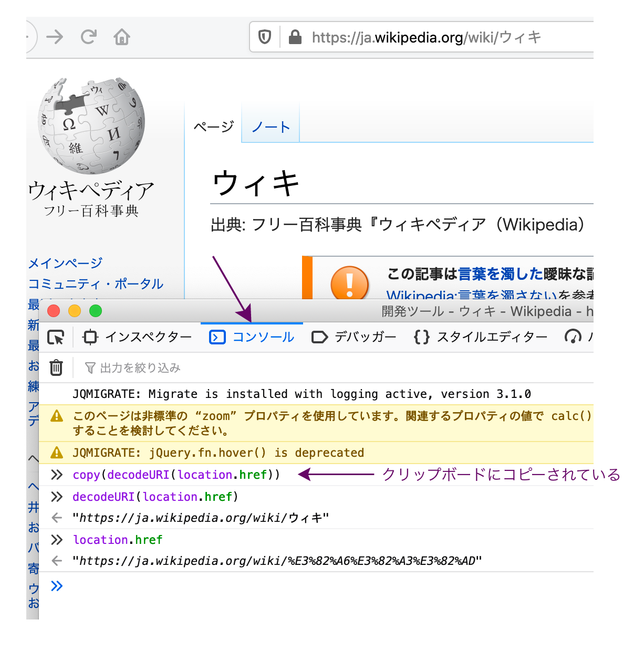Close the devtools window with red button
644x651 pixels.
[x=54, y=311]
